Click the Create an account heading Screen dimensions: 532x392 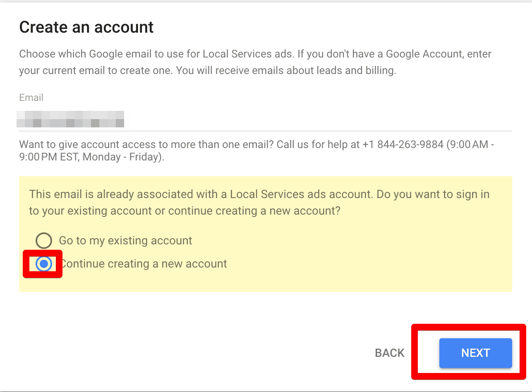point(86,26)
